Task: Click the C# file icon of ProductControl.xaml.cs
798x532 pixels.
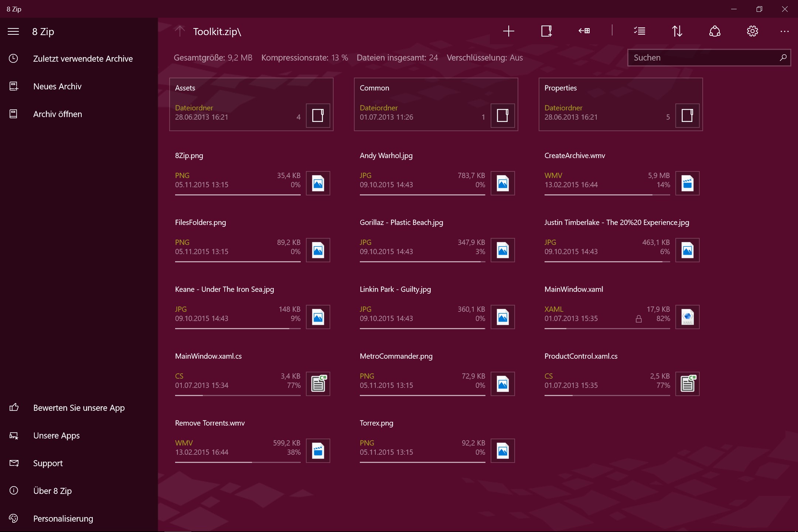Action: (688, 383)
